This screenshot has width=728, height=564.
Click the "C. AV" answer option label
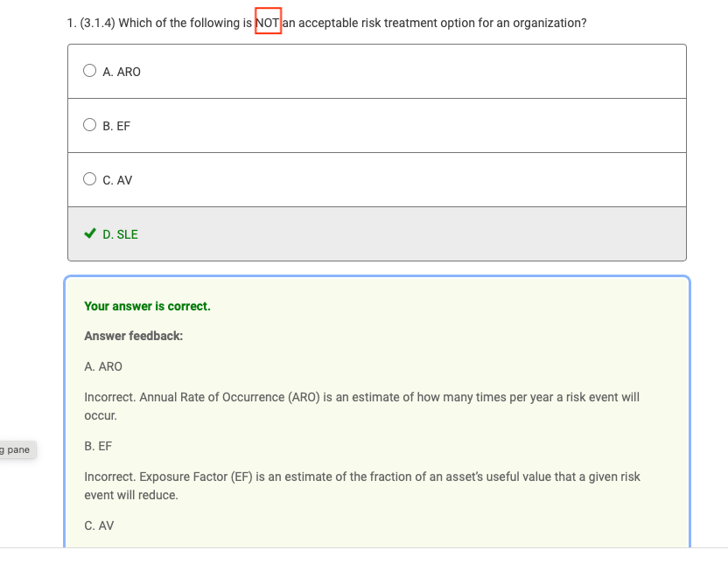117,180
